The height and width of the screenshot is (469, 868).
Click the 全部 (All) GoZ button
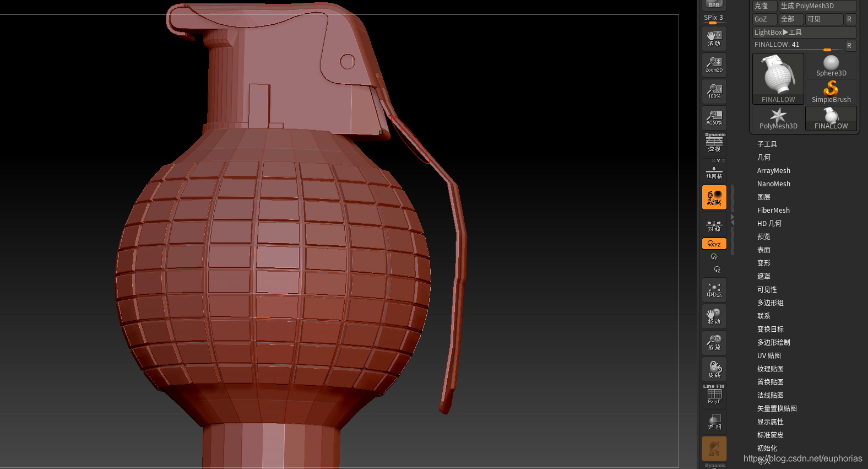click(x=791, y=19)
